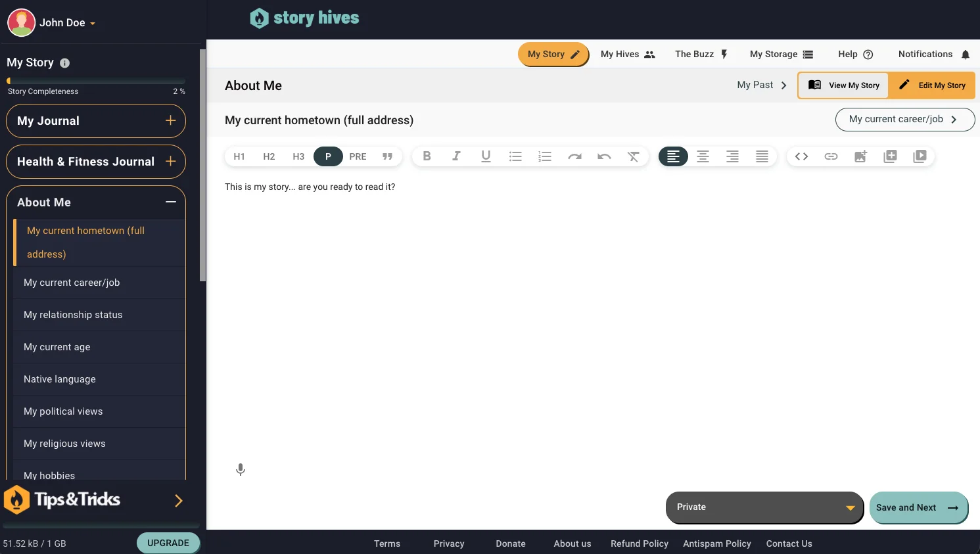This screenshot has height=554, width=980.
Task: Select PRE preformatted style
Action: [x=358, y=156]
